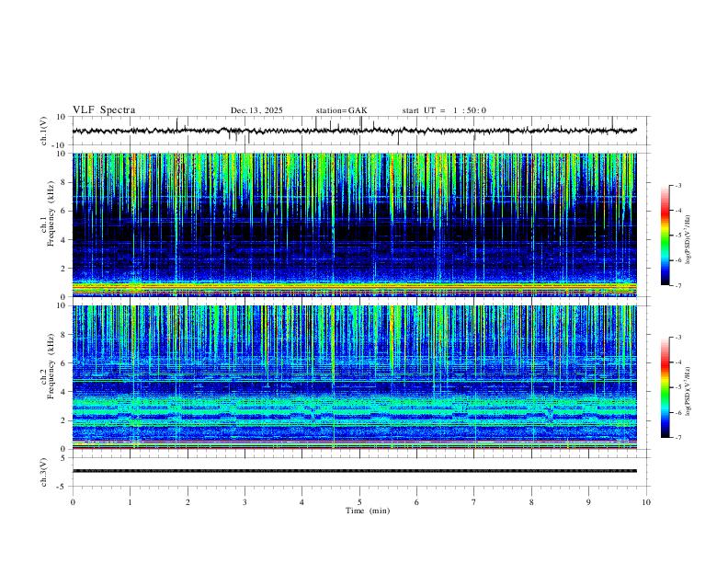Click the "-5" label on ch.1 color scale
Screen dimensions: 728x563
678,236
